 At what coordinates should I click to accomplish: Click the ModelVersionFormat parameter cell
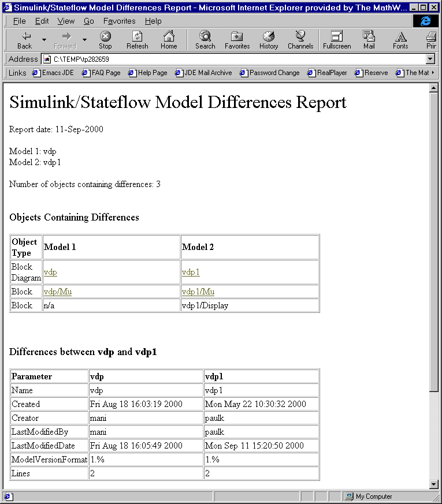pos(49,460)
